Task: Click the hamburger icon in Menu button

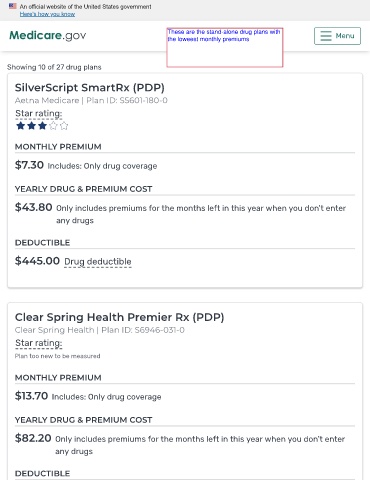Action: click(326, 36)
